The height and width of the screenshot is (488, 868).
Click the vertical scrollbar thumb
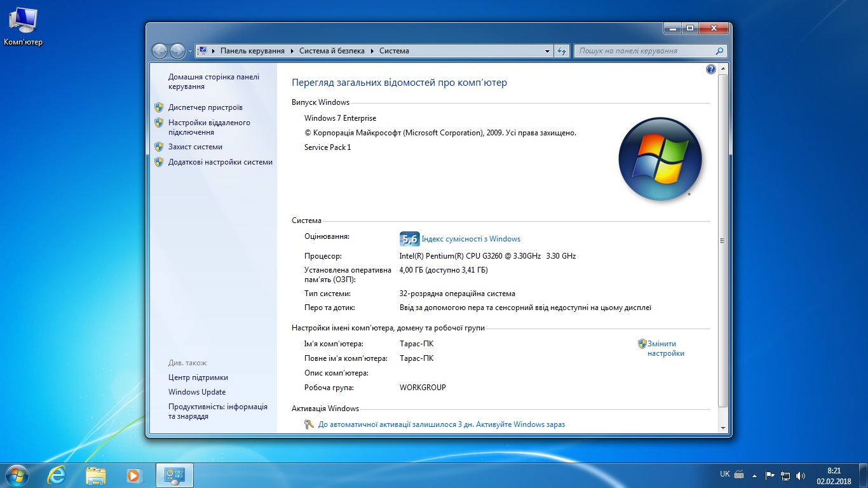pyautogui.click(x=722, y=240)
